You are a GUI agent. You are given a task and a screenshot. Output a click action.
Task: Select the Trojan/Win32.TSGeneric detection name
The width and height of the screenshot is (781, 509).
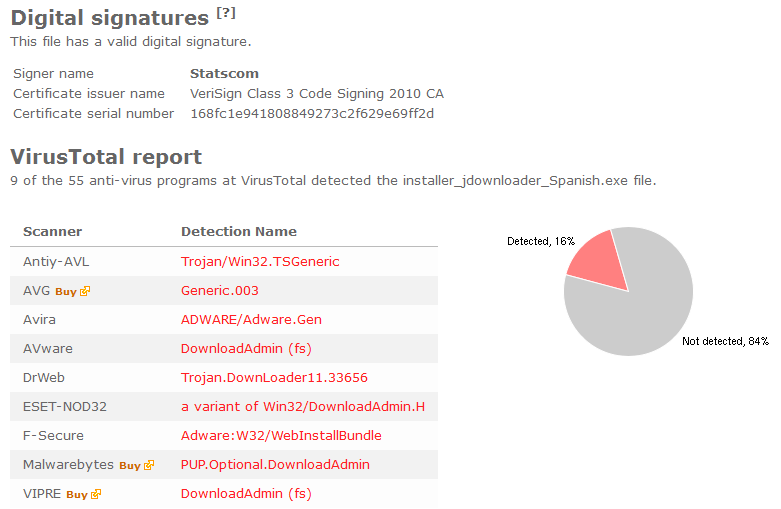click(x=260, y=262)
